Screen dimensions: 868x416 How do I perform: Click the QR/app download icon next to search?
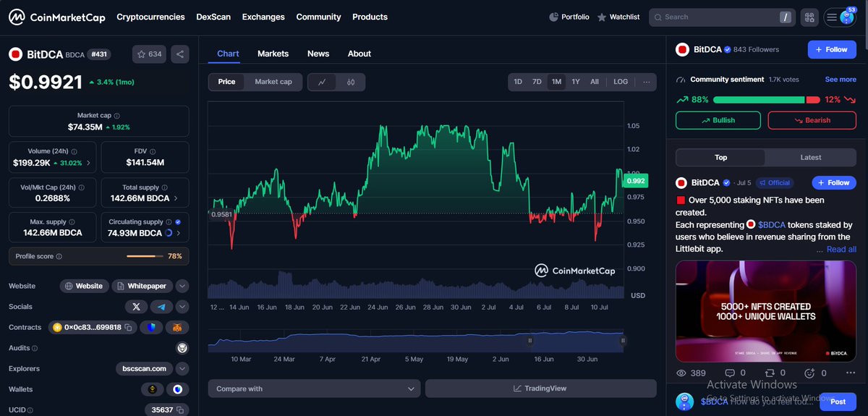coord(809,17)
